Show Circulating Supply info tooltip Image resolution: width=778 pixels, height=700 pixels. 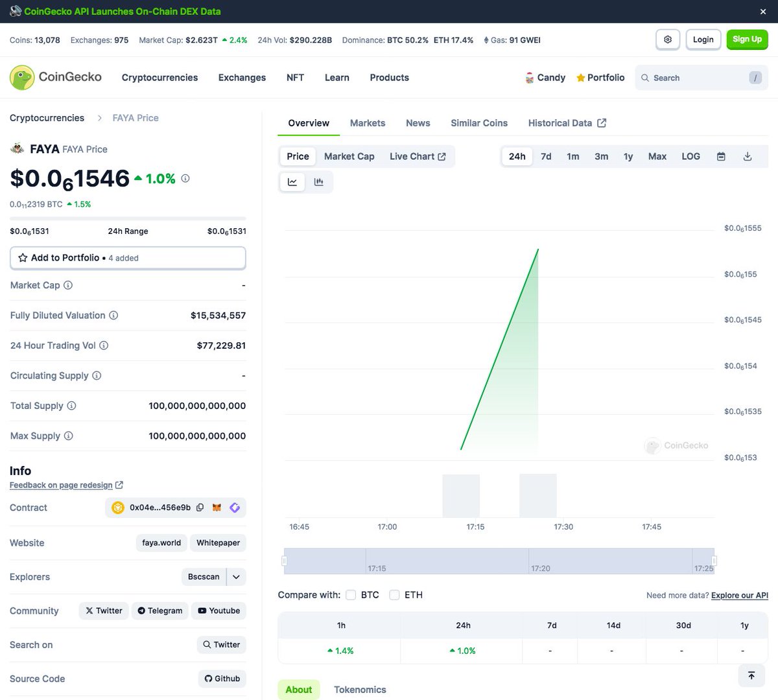point(97,376)
